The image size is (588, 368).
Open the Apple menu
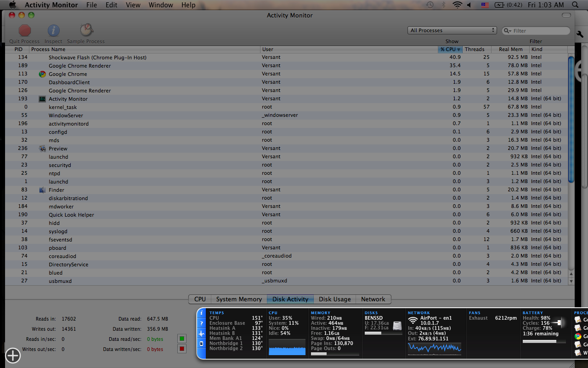pos(12,5)
